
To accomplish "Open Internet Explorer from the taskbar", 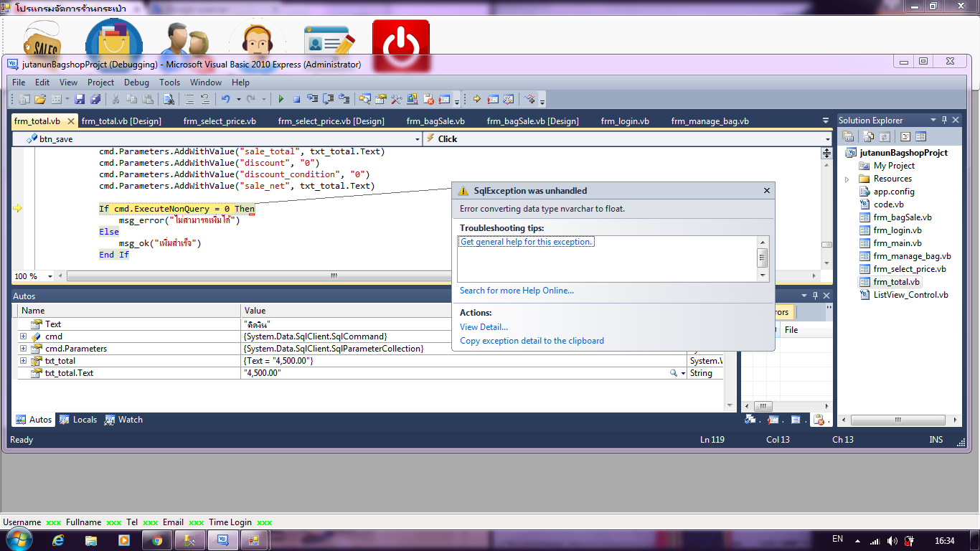I will 58,540.
